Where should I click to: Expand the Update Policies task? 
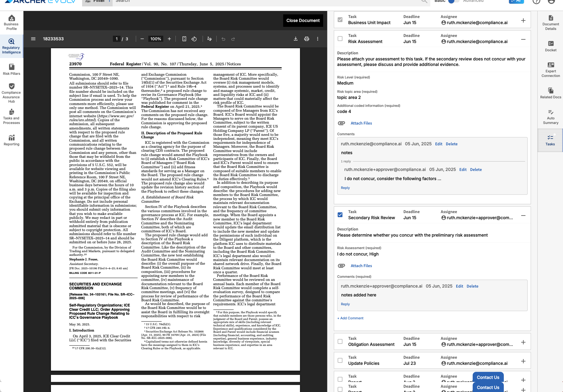(x=523, y=361)
